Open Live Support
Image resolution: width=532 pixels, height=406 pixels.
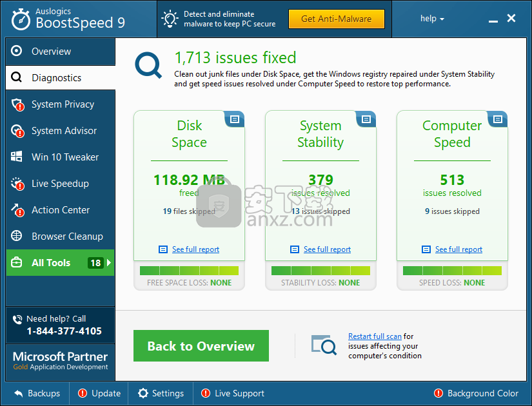coord(233,394)
